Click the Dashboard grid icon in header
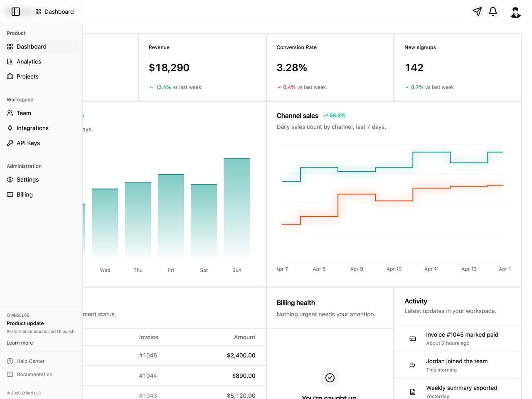 (x=38, y=12)
